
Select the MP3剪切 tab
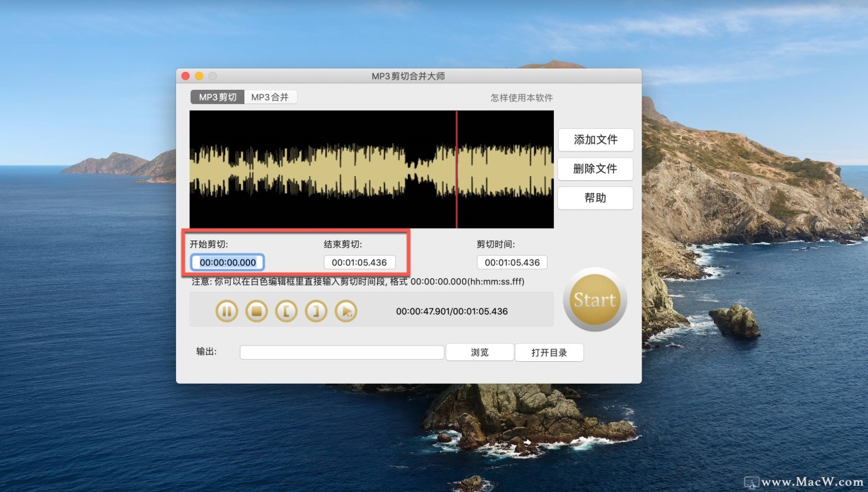coord(218,97)
